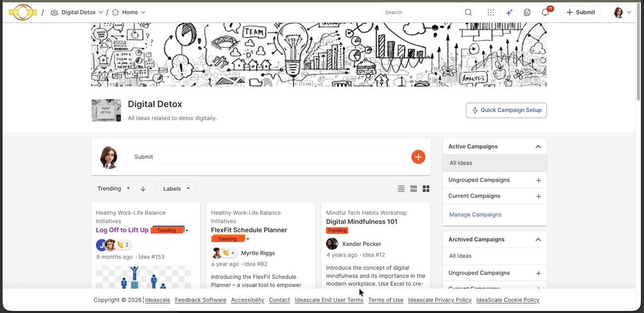Viewport: 644px width, 313px height.
Task: Click the orange plus submit icon
Action: (418, 157)
